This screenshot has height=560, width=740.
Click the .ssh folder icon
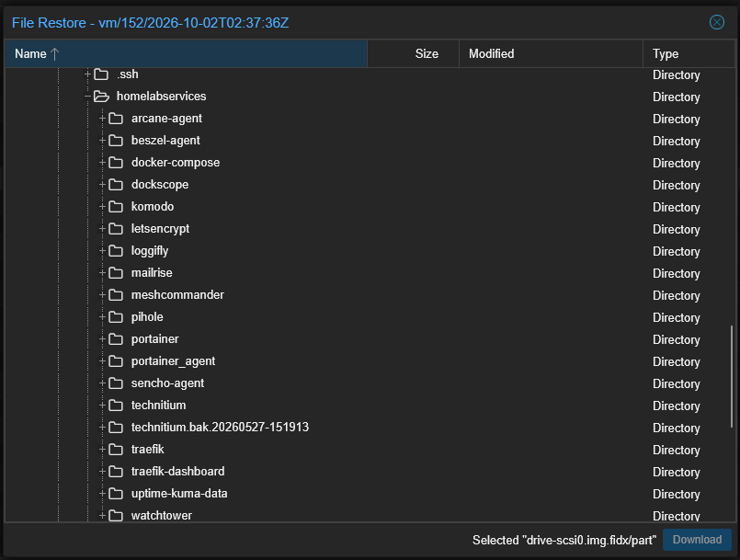tap(101, 74)
